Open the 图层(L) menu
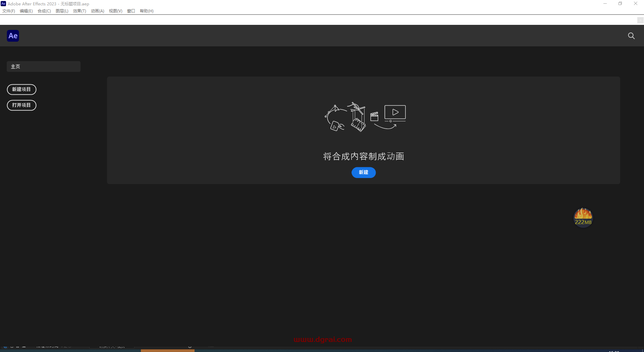 [x=61, y=11]
